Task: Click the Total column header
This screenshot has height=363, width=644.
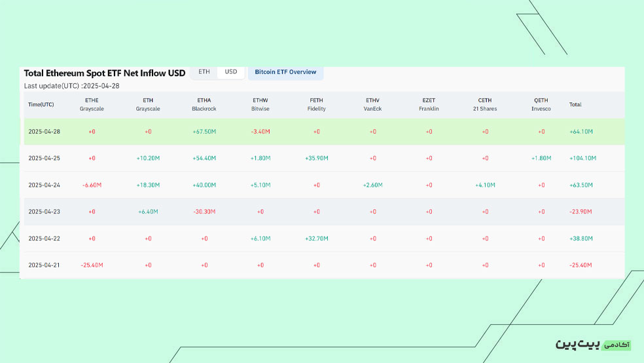Action: [x=575, y=104]
